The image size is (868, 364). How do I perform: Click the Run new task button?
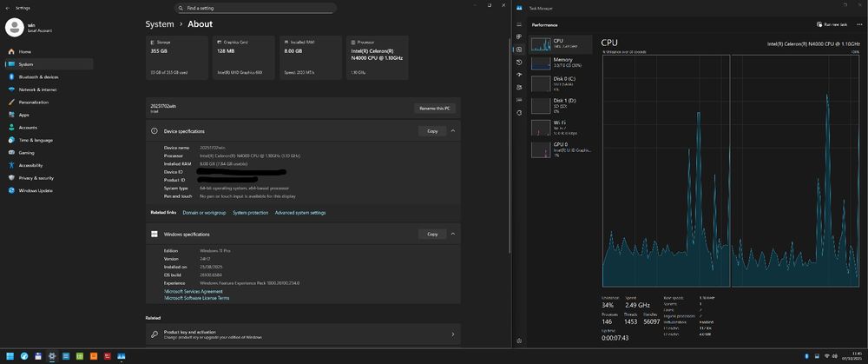[x=832, y=24]
